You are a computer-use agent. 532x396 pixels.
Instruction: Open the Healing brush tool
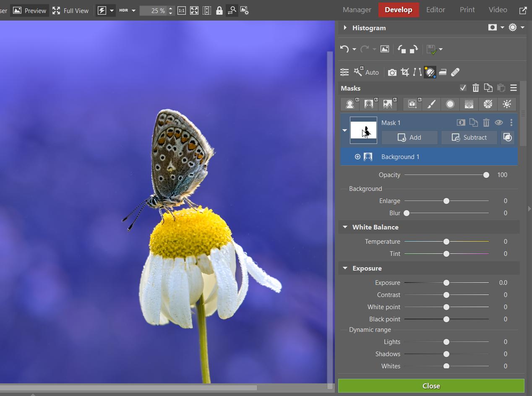[455, 72]
